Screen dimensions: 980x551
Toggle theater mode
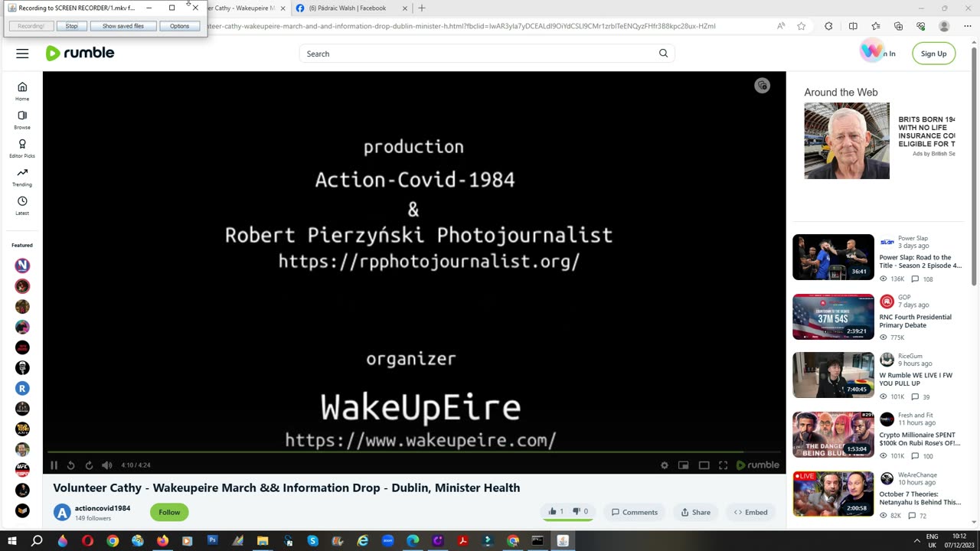(x=704, y=465)
